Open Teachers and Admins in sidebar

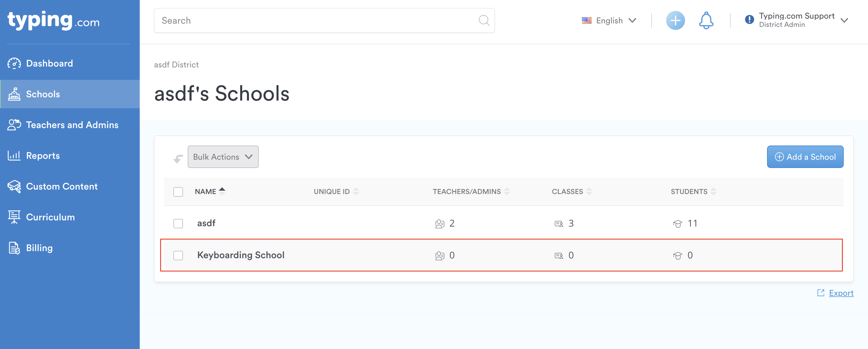[72, 125]
